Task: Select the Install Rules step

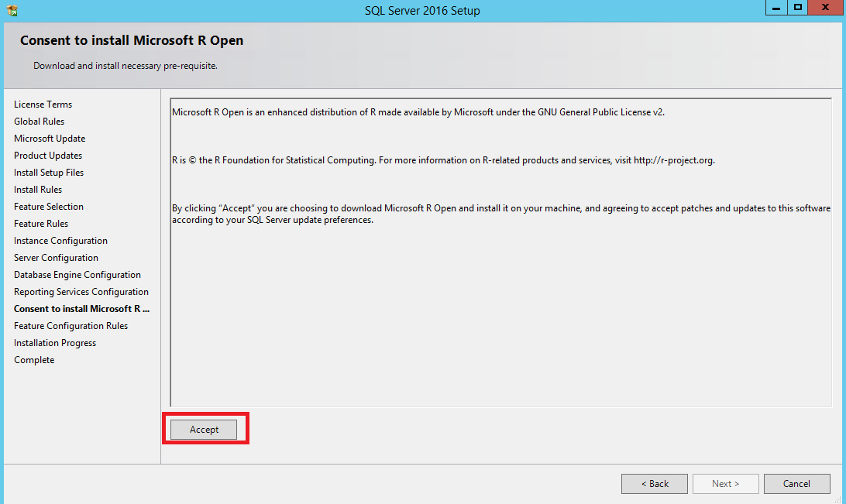Action: (38, 189)
